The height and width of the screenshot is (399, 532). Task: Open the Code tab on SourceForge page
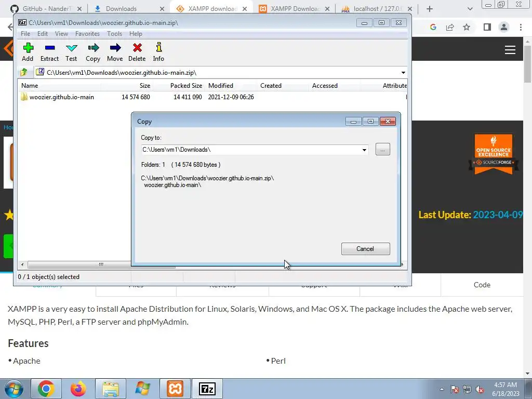482,285
